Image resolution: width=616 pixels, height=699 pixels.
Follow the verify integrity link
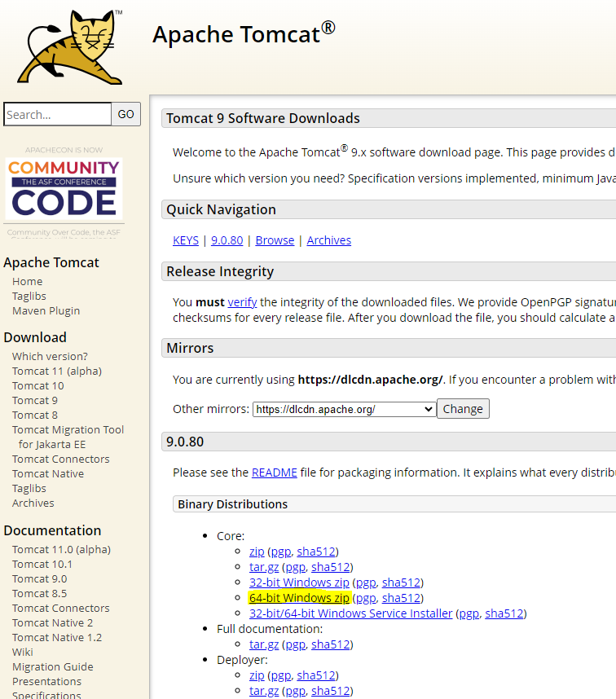[242, 302]
